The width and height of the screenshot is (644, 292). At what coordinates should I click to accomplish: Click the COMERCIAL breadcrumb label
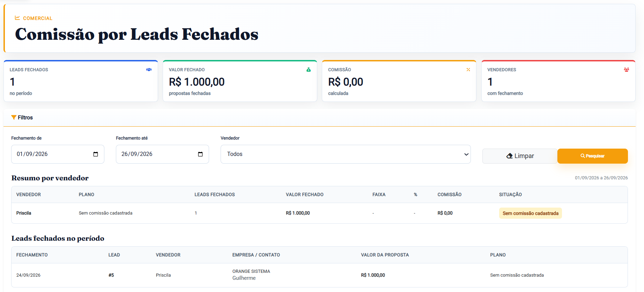(38, 18)
